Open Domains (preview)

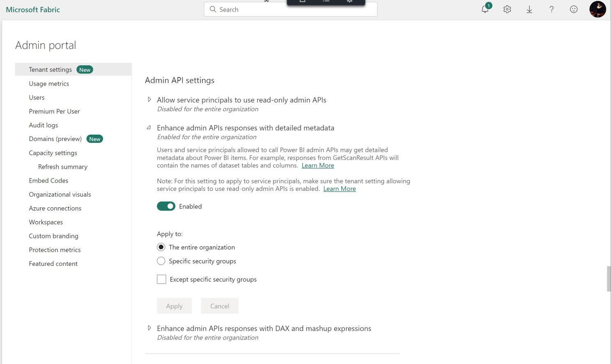tap(55, 139)
